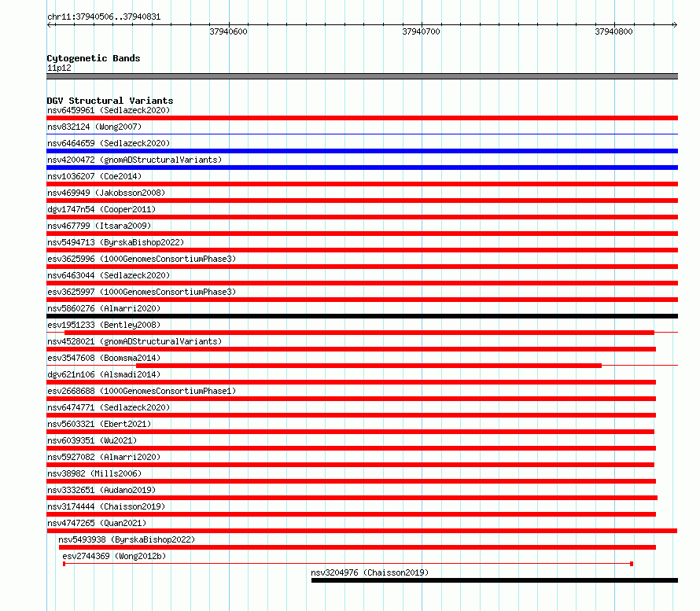Select nsv469949 (Jakobsson2008) label
Viewport: 700px width, 611px height.
pyautogui.click(x=106, y=193)
